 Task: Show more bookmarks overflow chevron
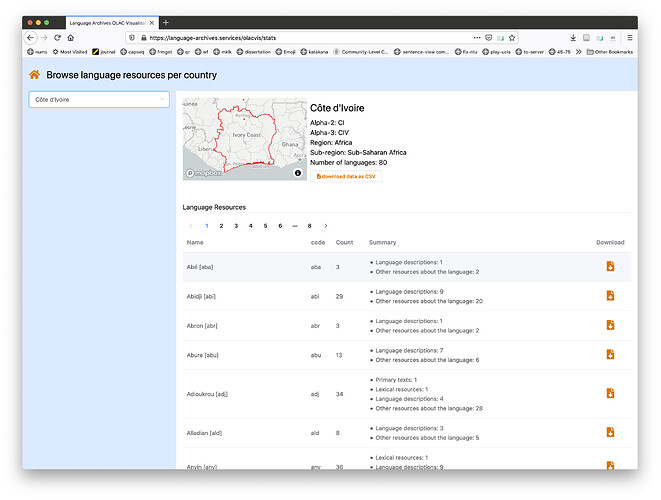579,52
